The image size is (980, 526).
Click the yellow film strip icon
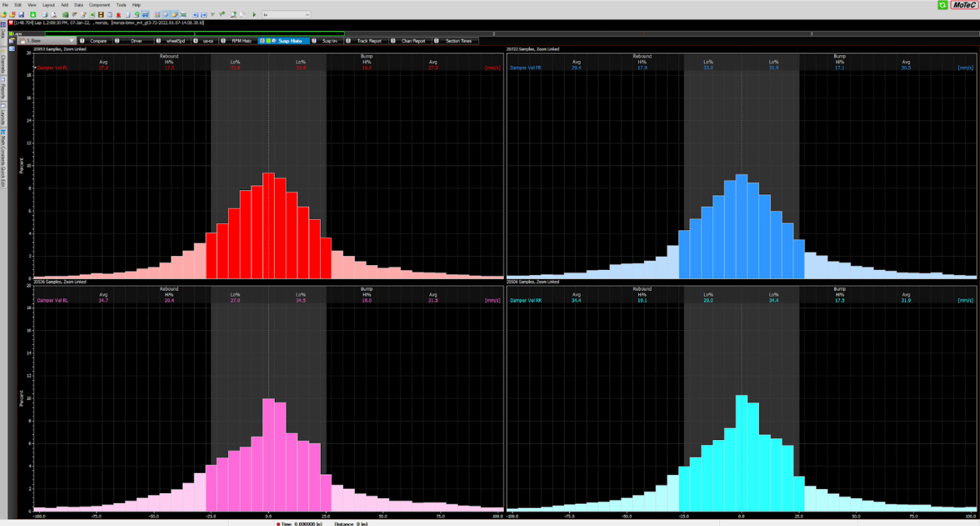(101, 15)
